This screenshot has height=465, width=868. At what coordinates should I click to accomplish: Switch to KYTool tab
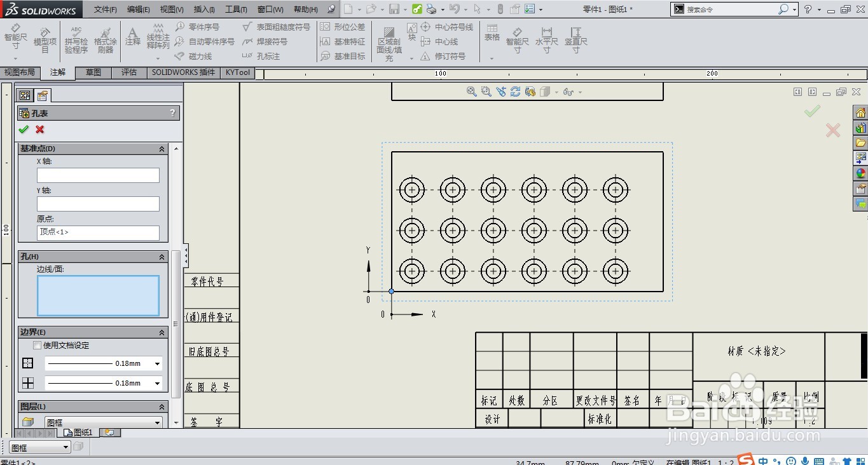[x=238, y=73]
